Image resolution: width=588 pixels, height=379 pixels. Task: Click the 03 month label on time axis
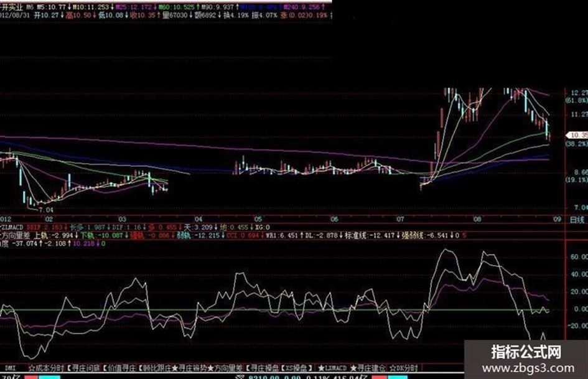pyautogui.click(x=122, y=219)
